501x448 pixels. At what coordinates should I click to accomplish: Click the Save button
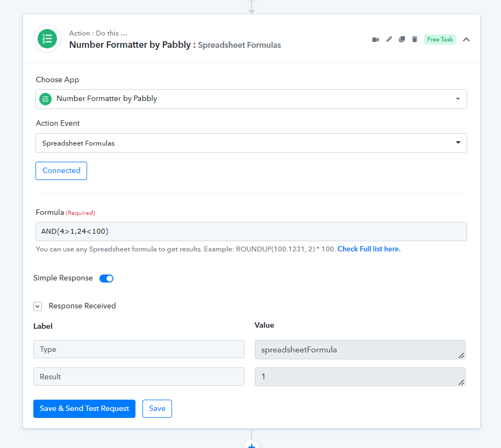pyautogui.click(x=157, y=409)
